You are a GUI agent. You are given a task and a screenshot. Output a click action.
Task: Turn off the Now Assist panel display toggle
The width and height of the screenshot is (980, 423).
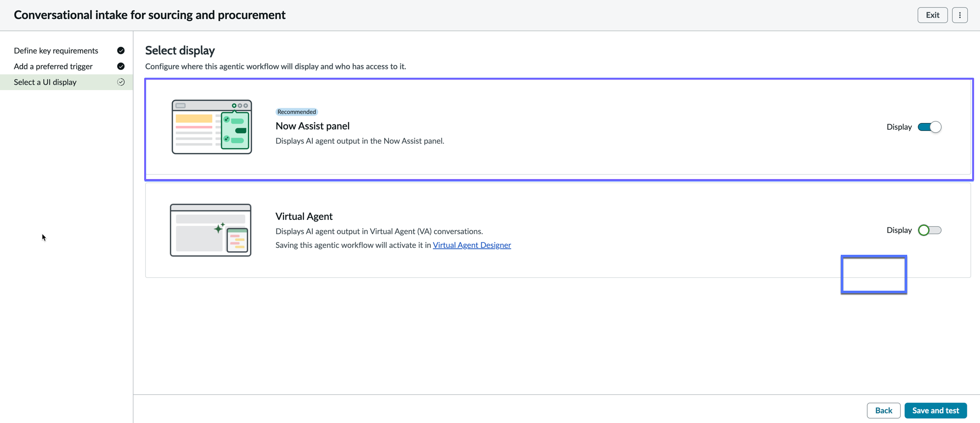[929, 127]
